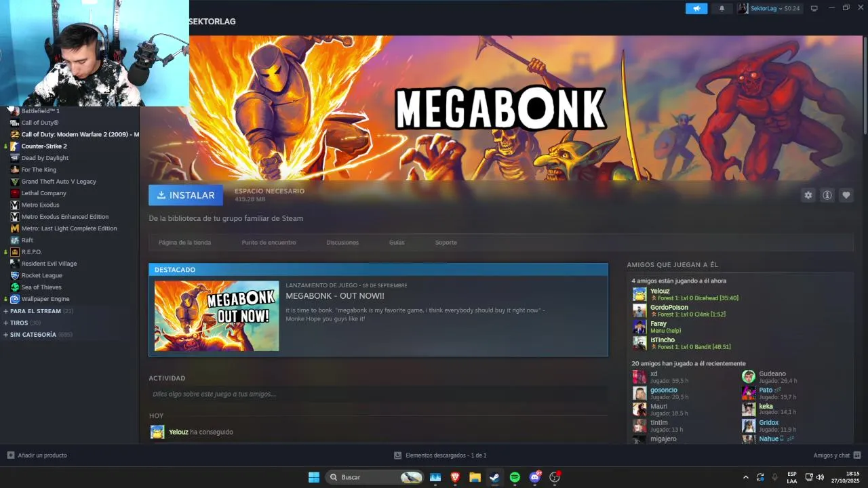Click friend name Pato
This screenshot has width=868, height=488.
pos(766,390)
